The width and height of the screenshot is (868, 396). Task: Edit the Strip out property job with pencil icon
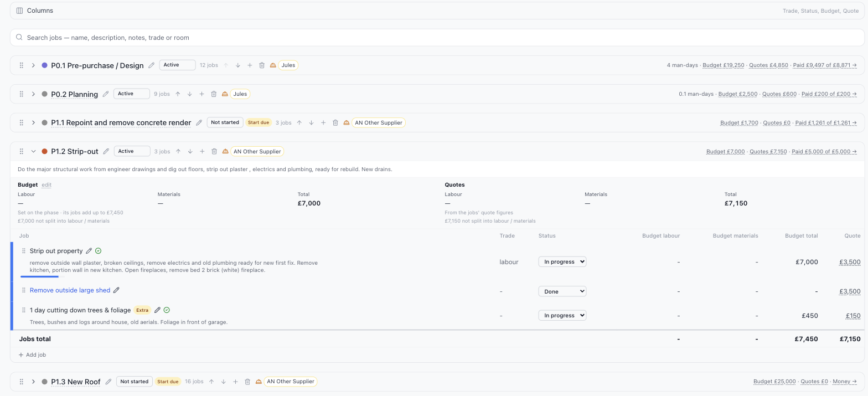pyautogui.click(x=89, y=251)
